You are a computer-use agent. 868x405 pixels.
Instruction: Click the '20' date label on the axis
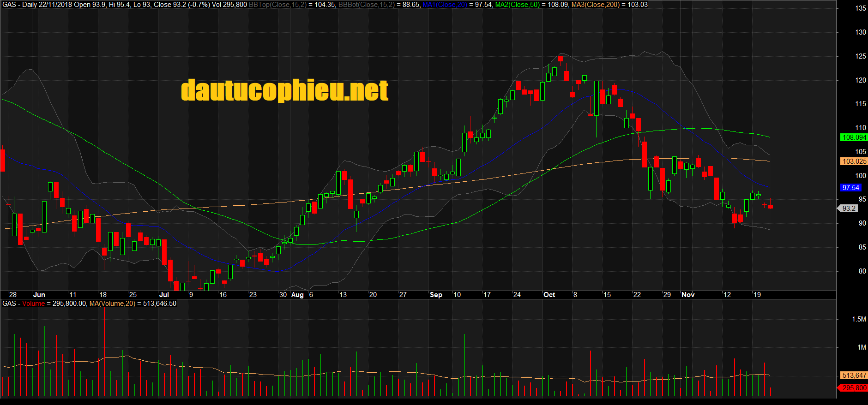[x=373, y=295]
